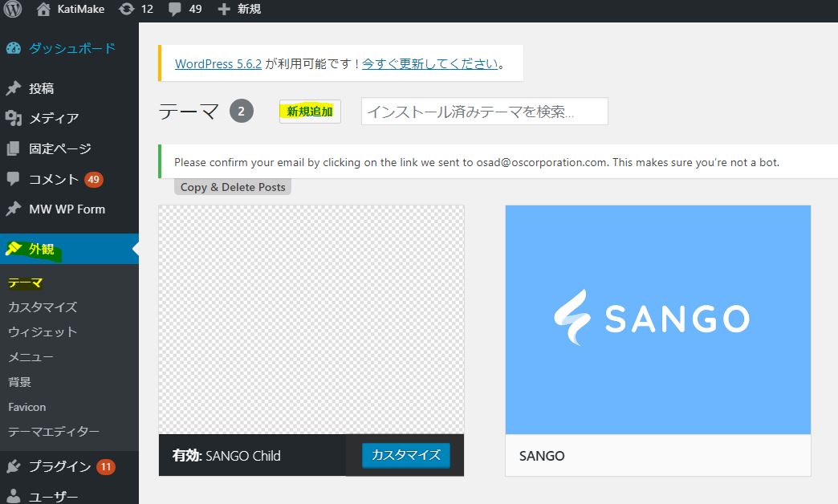Click the paintbrush icon beside 外観
The image size is (838, 504).
14,249
